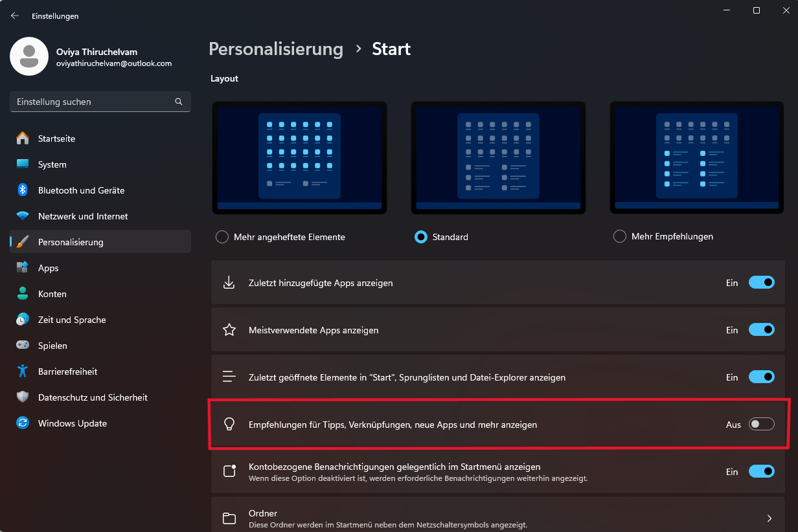Select Personalisierung in the sidebar

[100, 242]
